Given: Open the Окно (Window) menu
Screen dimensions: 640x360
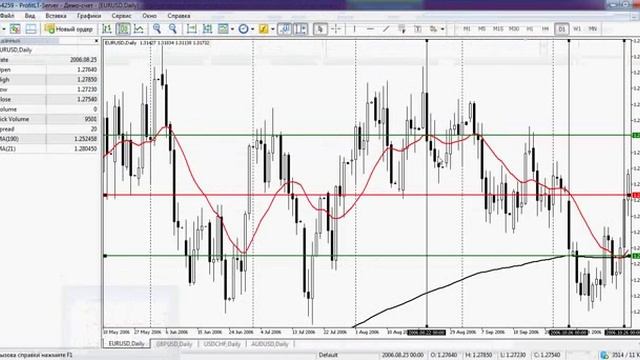Looking at the screenshot, I should (x=149, y=16).
